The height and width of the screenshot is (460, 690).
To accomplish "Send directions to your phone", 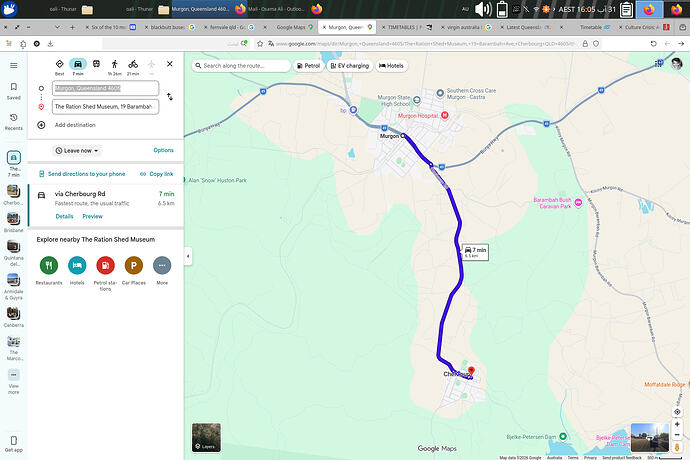I will point(82,174).
